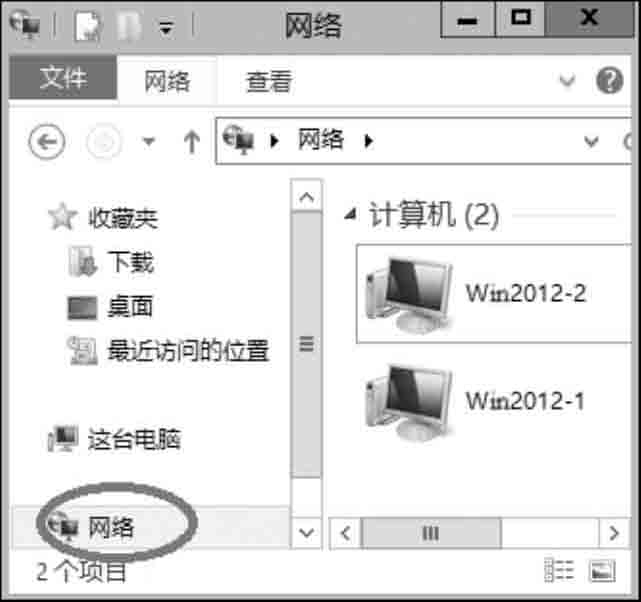Click the Properties icon in quick access toolbar
Screen dimensions: 641x602
tap(87, 26)
